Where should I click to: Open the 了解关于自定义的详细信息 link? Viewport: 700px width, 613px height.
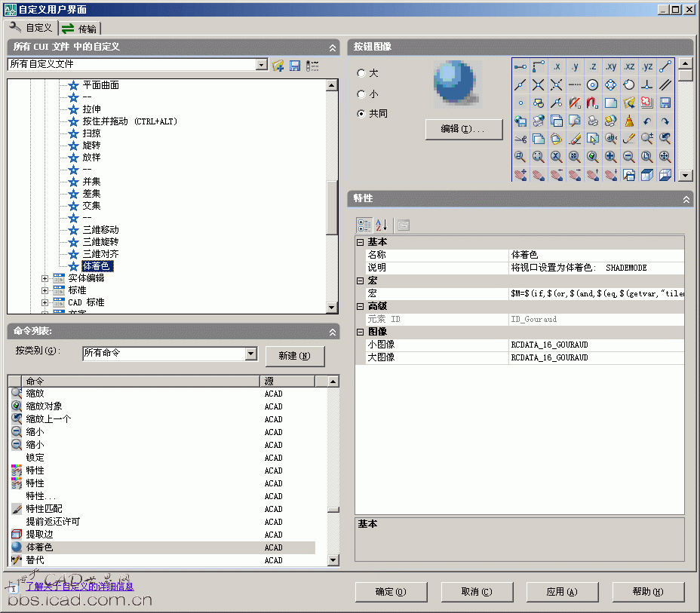point(79,586)
